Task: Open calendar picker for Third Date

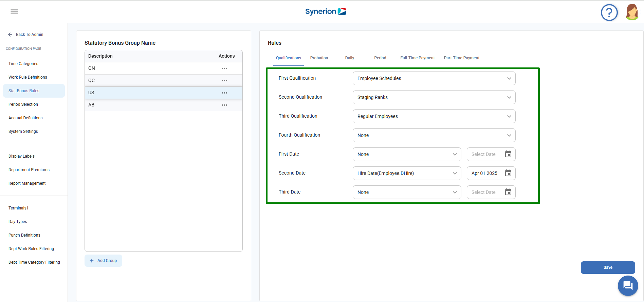Action: [x=508, y=192]
